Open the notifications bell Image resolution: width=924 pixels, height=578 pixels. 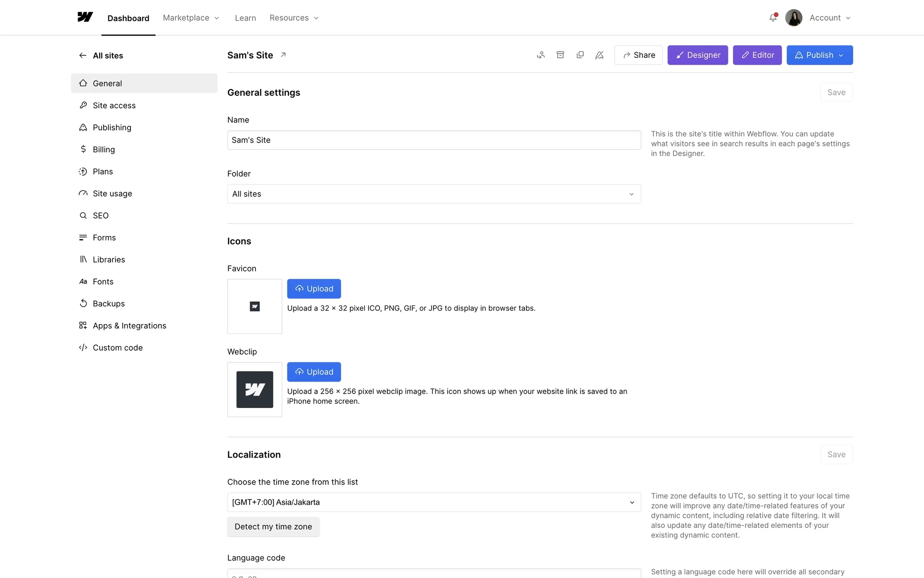pyautogui.click(x=773, y=18)
